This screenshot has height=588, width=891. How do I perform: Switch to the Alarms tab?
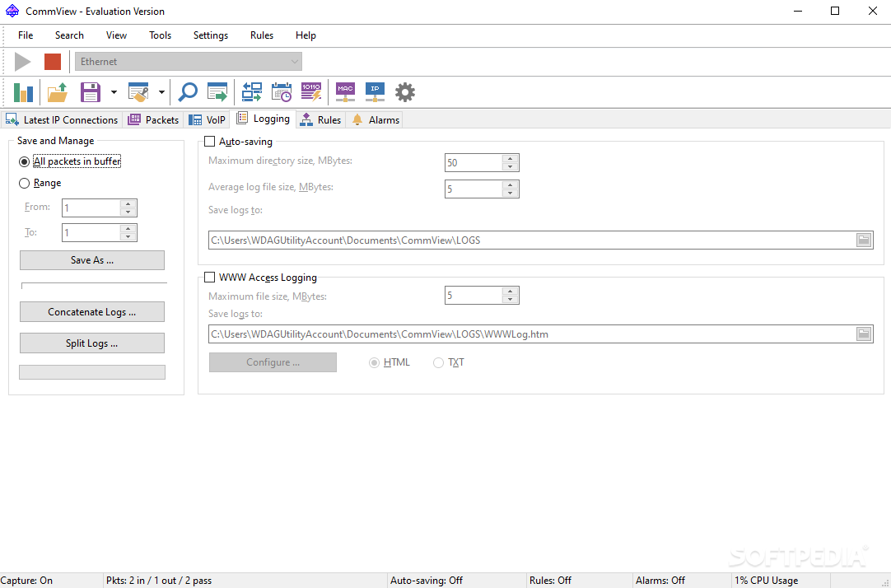click(376, 120)
